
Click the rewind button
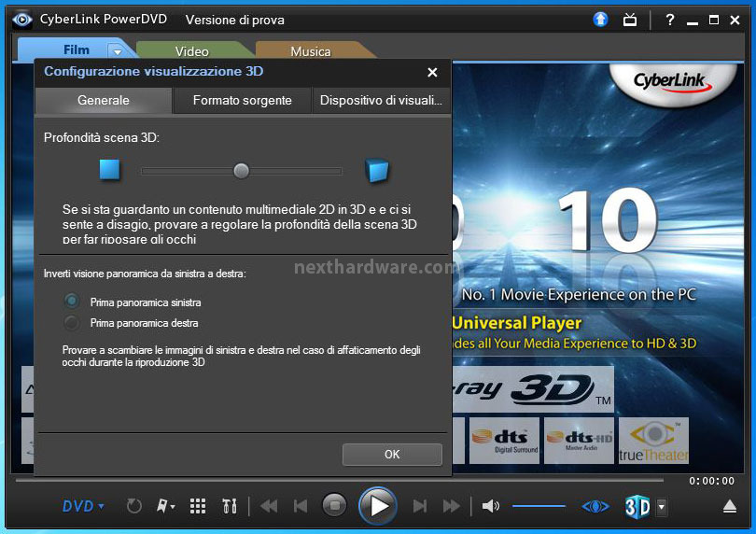269,506
